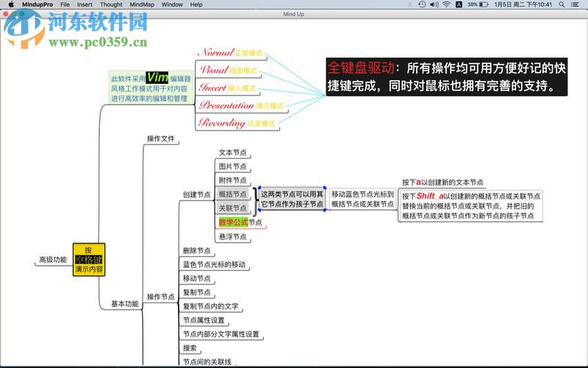Select the 数学公式节点 node
This screenshot has width=588, height=368.
tap(240, 222)
